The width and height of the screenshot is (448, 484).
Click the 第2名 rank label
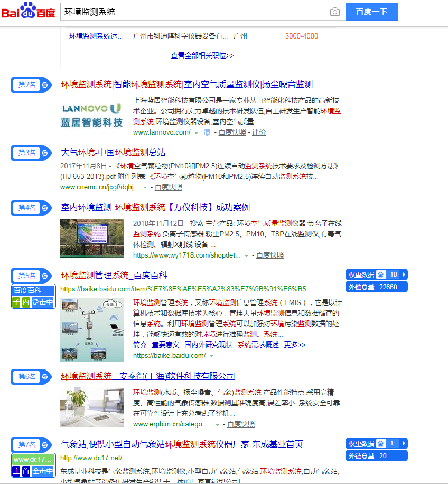point(27,84)
